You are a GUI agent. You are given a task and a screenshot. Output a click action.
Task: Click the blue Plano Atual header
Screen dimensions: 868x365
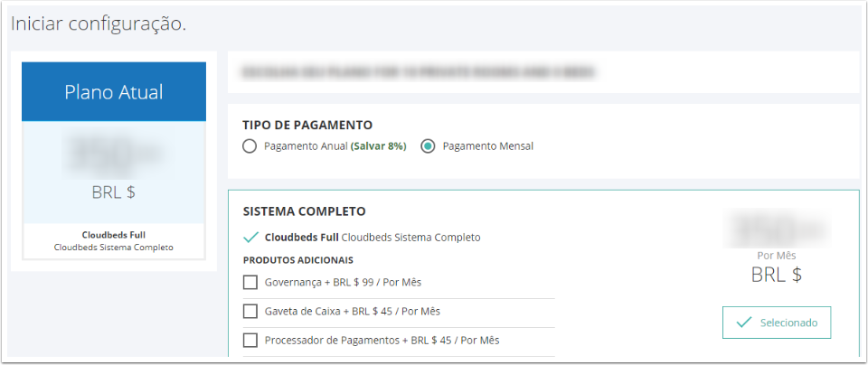(x=114, y=92)
